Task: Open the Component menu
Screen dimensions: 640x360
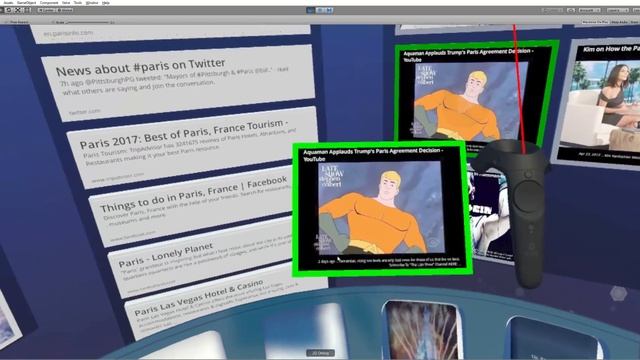Action: point(49,2)
